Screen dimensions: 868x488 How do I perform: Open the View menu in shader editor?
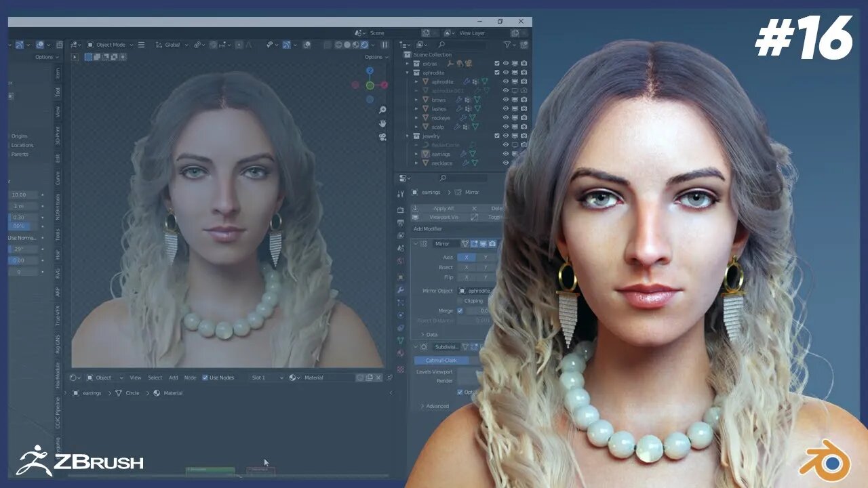coord(136,378)
